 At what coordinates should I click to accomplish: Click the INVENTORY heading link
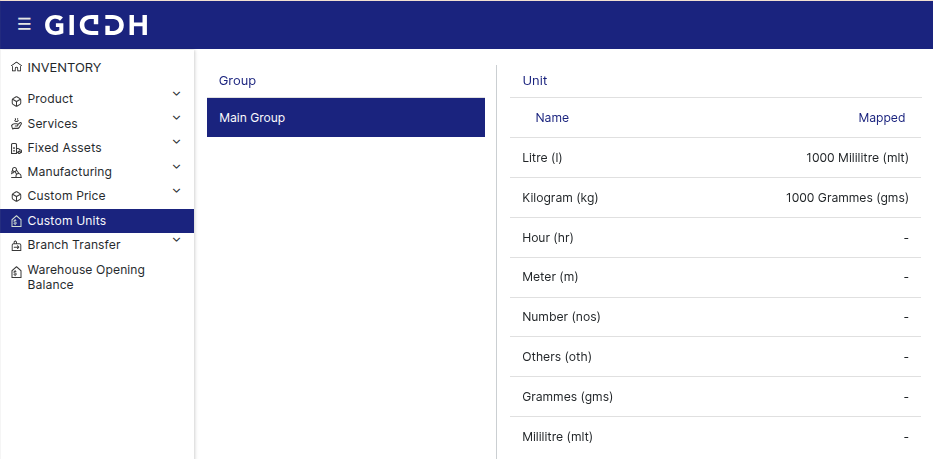coord(64,68)
